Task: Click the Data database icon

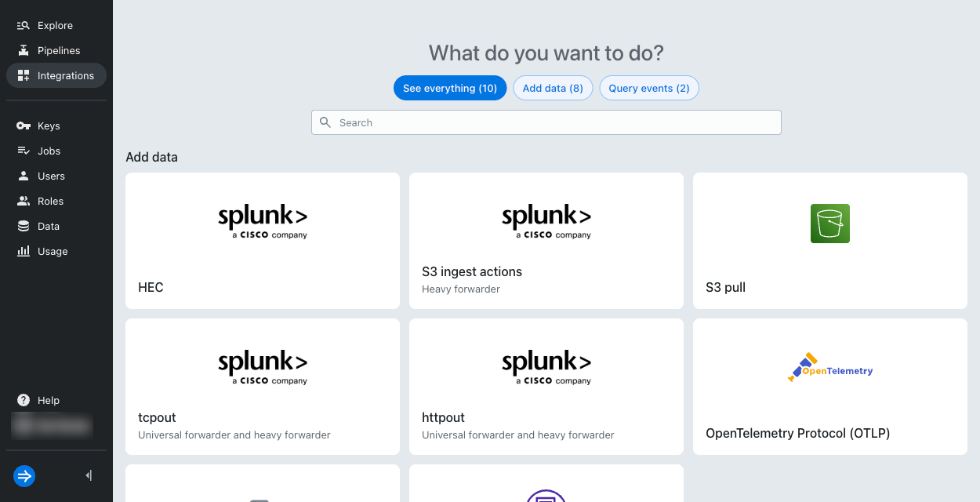Action: coord(24,226)
